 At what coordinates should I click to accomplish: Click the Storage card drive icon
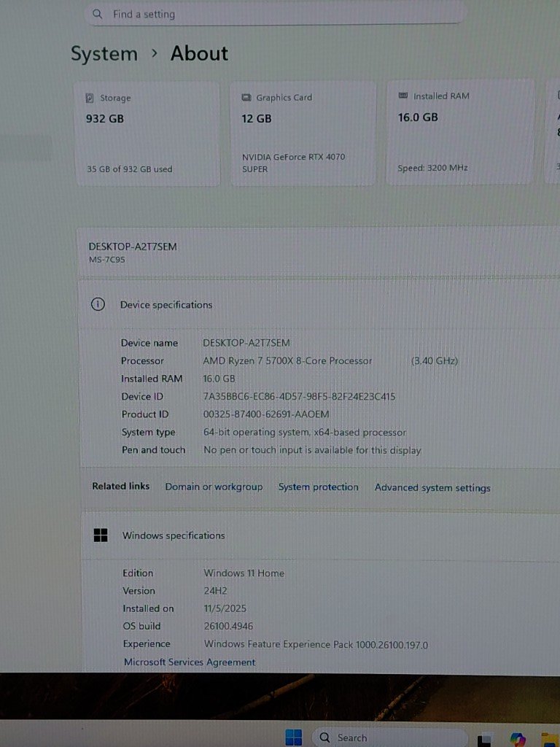pyautogui.click(x=90, y=98)
